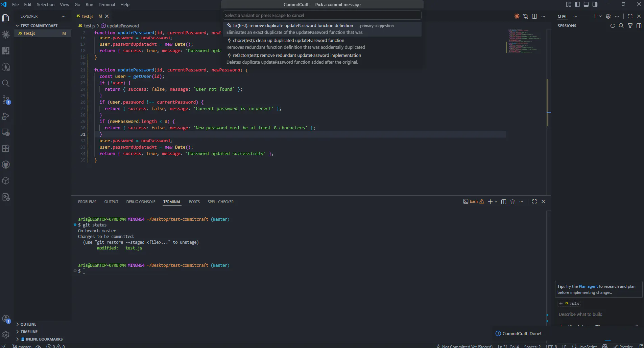Switch to the SPELL CHECKER tab
This screenshot has height=348, width=644.
tap(221, 202)
